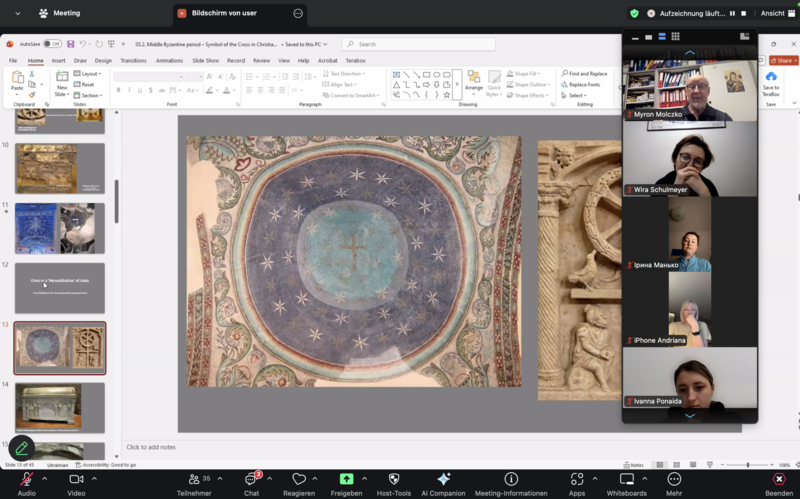Open the AI Companion

[x=444, y=479]
